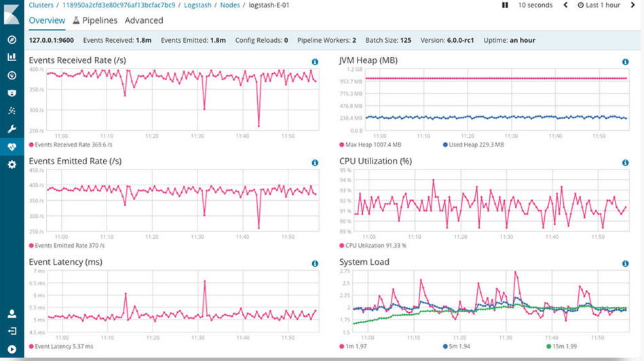Toggle the Used Heap series in the legend
Viewport: 644px width, 361px height.
point(473,145)
